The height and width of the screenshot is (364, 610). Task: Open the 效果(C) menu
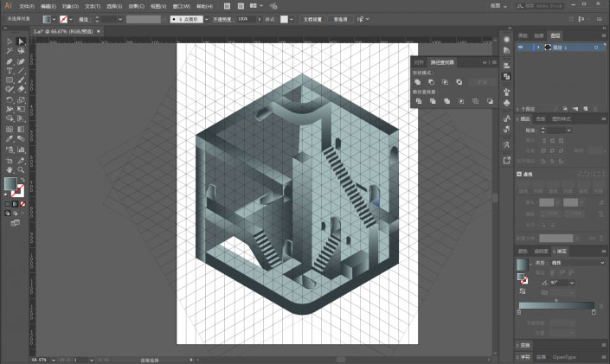(136, 6)
